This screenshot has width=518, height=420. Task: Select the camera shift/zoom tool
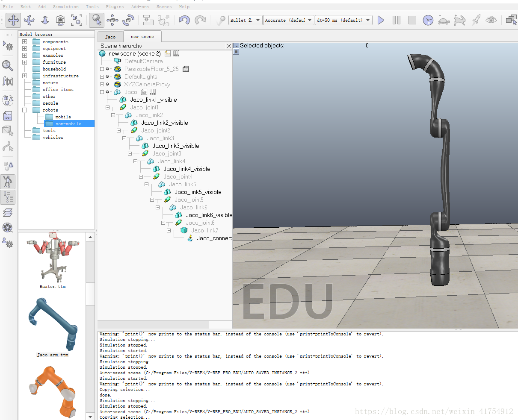click(x=45, y=20)
